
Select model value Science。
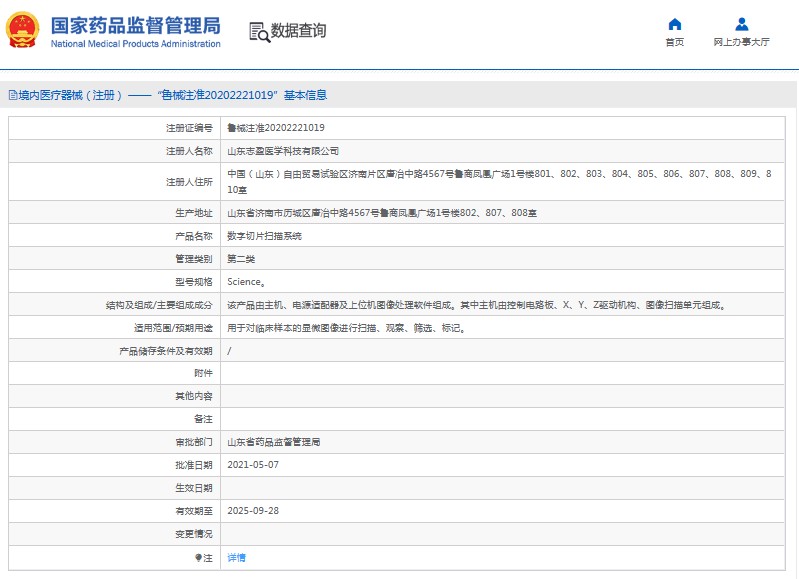246,282
